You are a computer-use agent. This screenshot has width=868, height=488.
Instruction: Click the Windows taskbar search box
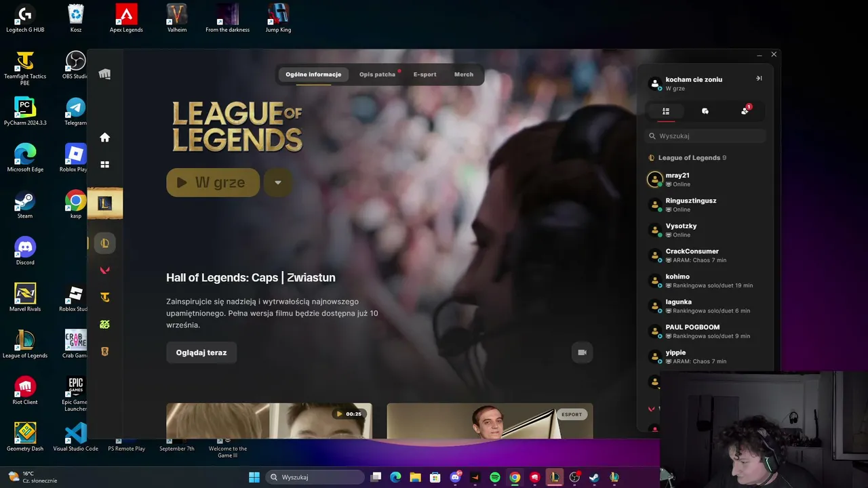pos(314,477)
